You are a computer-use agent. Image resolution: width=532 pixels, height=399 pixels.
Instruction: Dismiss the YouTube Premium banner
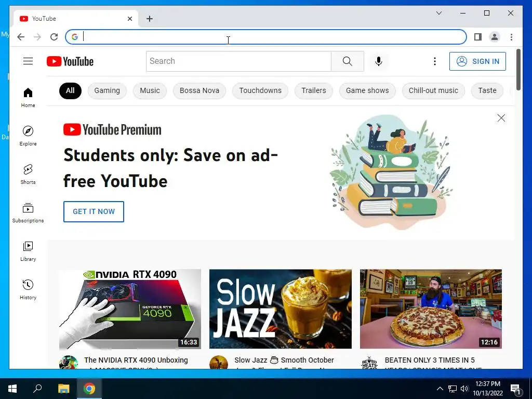coord(501,118)
